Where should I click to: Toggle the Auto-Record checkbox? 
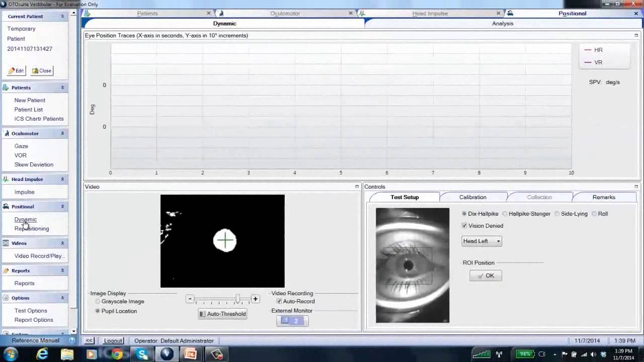279,301
